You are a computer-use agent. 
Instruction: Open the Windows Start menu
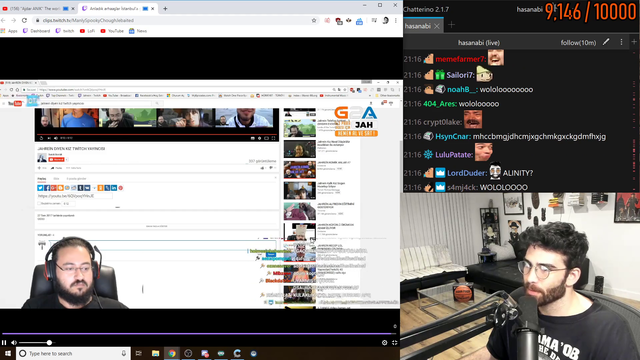[8, 353]
